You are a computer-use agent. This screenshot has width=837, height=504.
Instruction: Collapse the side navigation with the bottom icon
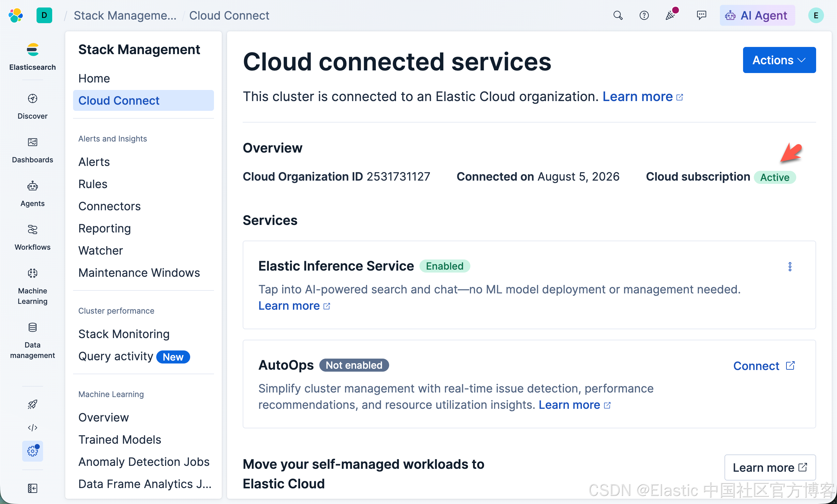point(33,488)
